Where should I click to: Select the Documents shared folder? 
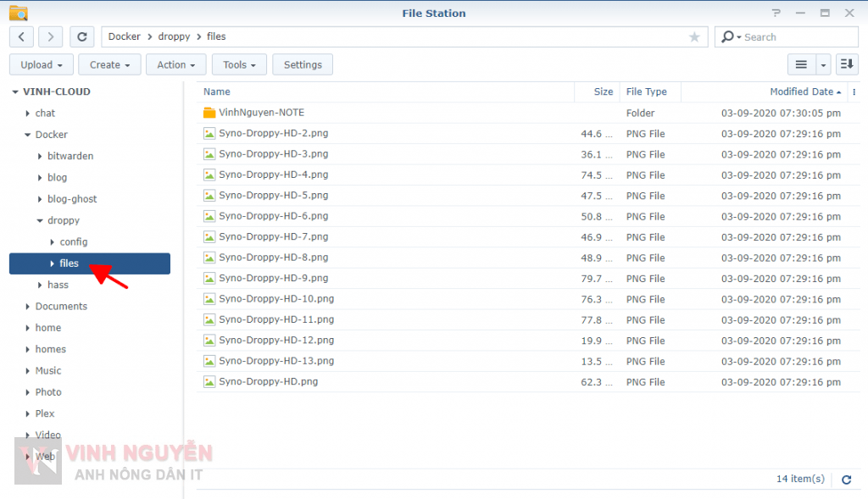click(61, 307)
